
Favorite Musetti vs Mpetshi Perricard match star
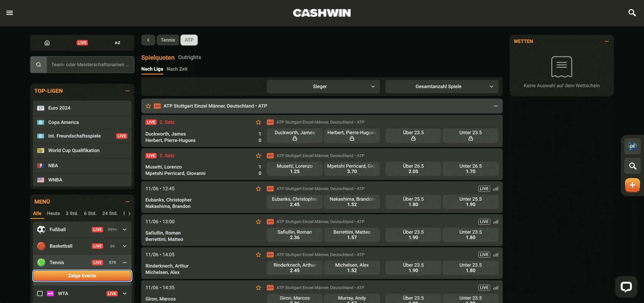[258, 156]
